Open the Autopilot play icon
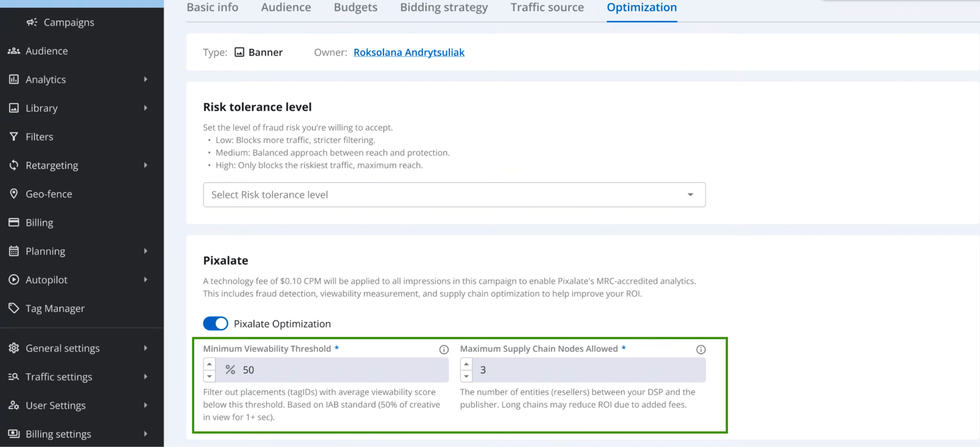The width and height of the screenshot is (980, 447). (x=14, y=280)
